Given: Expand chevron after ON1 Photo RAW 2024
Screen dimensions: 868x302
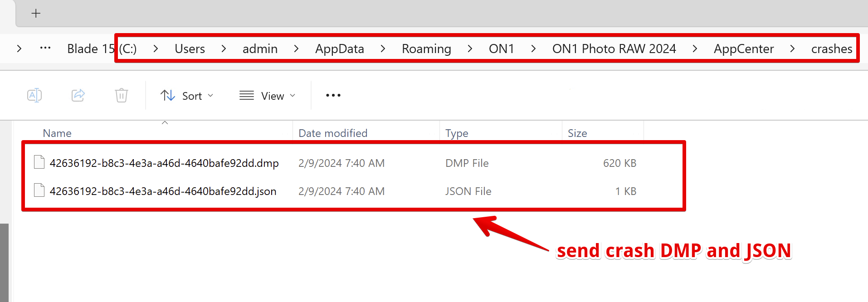Looking at the screenshot, I should [x=695, y=49].
